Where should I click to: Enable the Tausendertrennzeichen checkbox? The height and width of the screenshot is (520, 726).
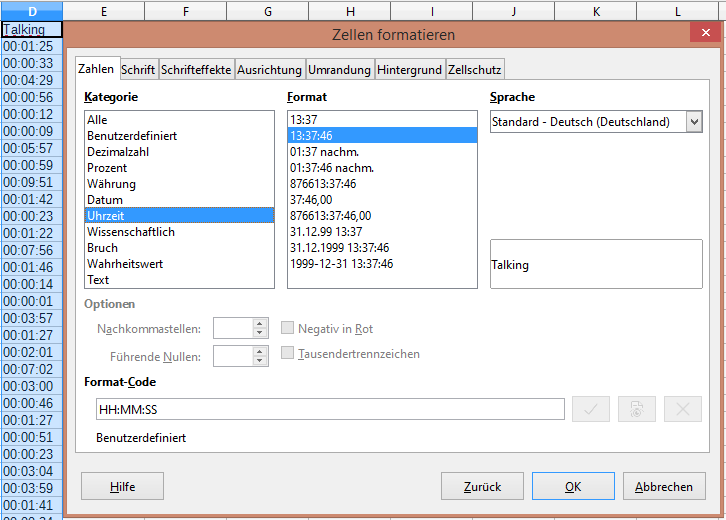coord(288,353)
